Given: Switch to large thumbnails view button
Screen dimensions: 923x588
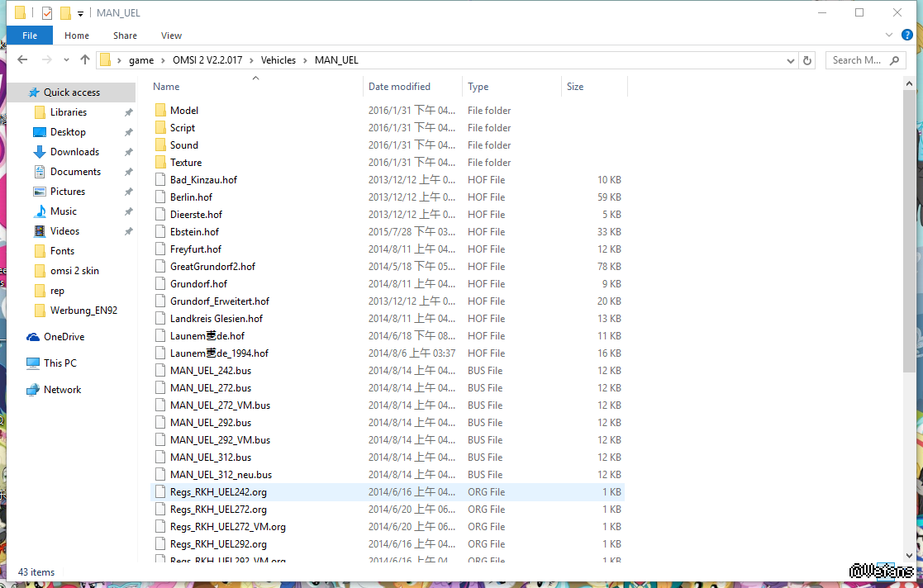Looking at the screenshot, I should [x=904, y=571].
